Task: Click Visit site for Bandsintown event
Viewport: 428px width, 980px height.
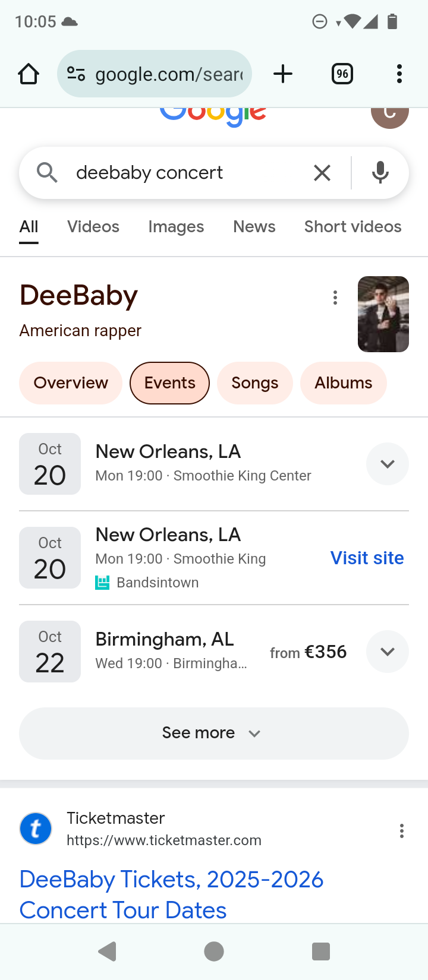Action: point(367,558)
